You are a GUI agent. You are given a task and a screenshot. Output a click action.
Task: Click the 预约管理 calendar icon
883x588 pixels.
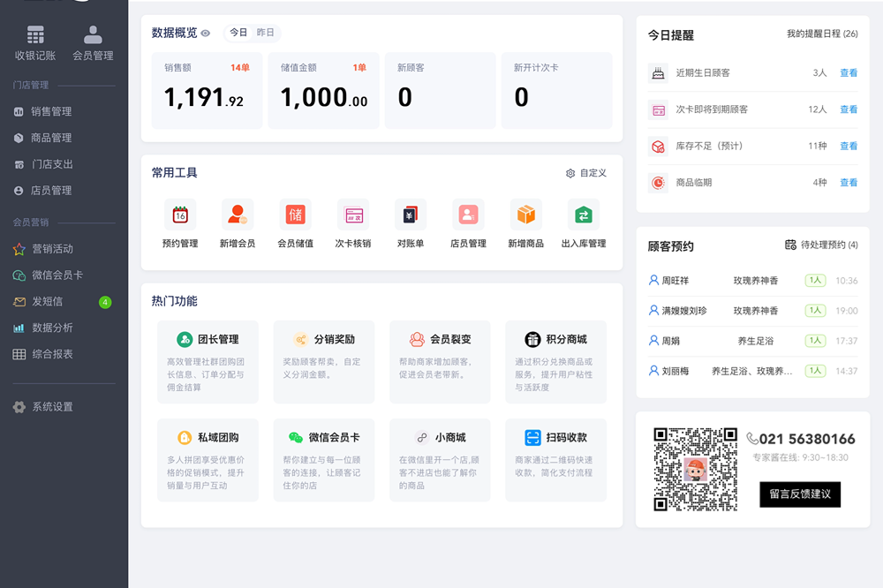tap(180, 215)
